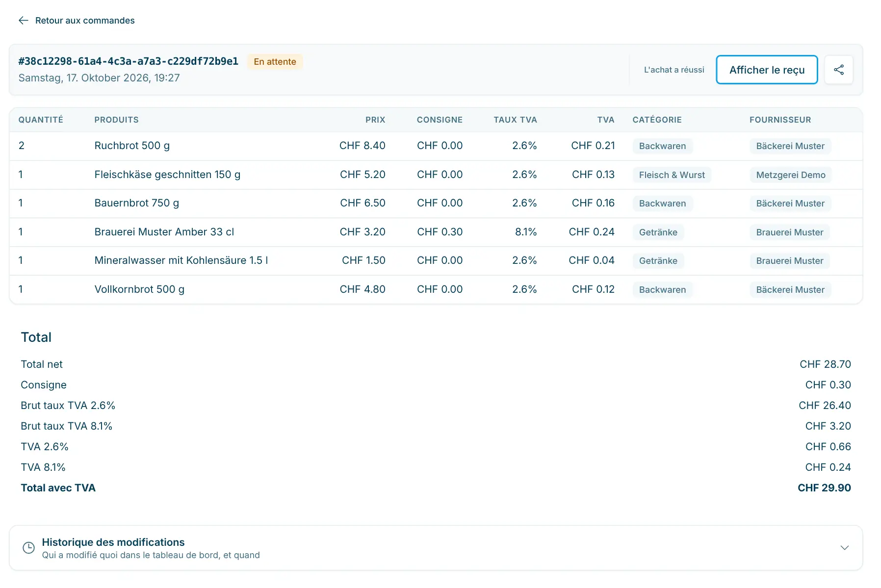Click the CHF 0.66 TVA total value
Screen dimensions: 881x588
pyautogui.click(x=828, y=447)
